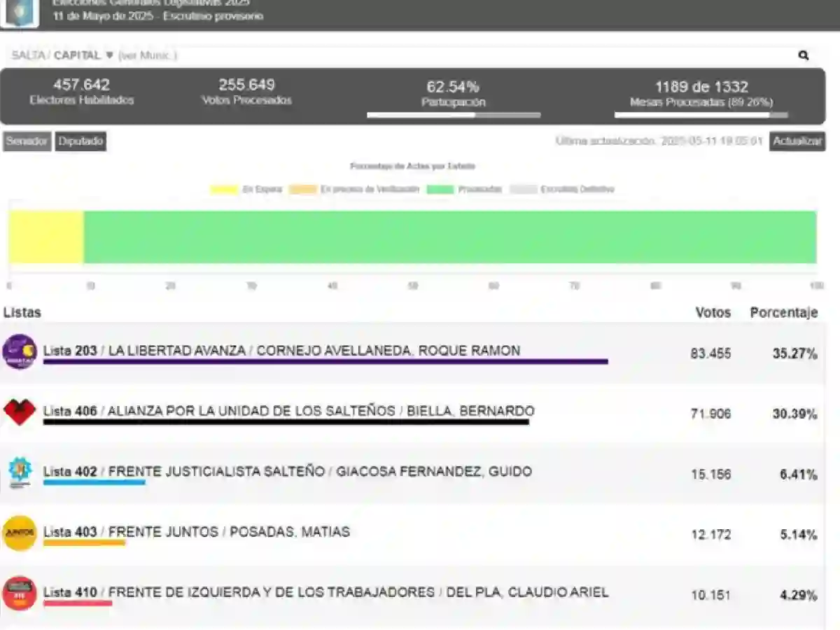This screenshot has height=630, width=840.
Task: Click the vote count "15.156"
Action: coord(710,475)
